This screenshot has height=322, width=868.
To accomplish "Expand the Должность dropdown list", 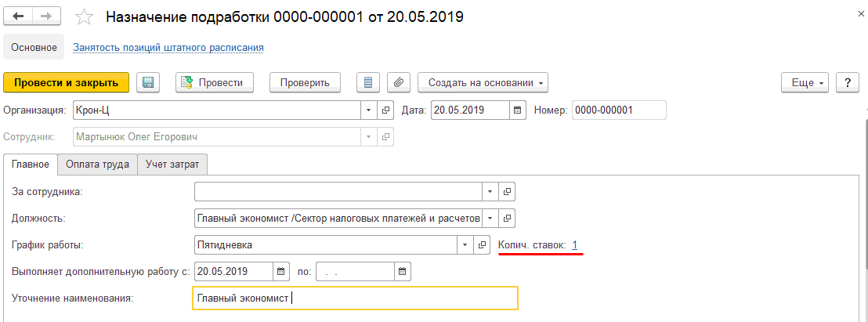I will click(490, 218).
